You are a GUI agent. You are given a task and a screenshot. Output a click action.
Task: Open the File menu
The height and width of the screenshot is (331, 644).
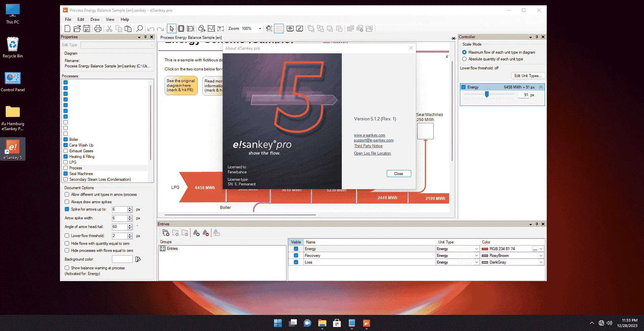[x=68, y=19]
